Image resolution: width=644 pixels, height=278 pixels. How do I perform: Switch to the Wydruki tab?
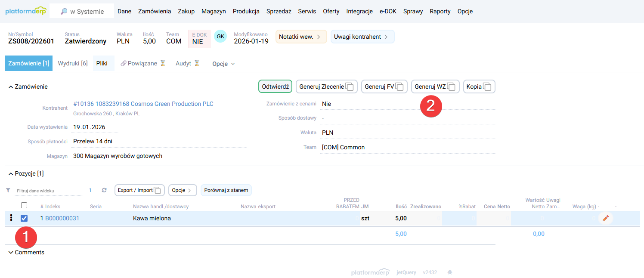pyautogui.click(x=72, y=63)
